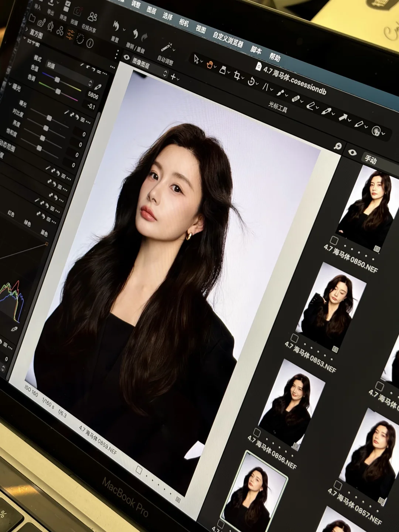Viewport: 399px width, 532px height.
Task: Select the pointer select tool
Action: [197, 59]
